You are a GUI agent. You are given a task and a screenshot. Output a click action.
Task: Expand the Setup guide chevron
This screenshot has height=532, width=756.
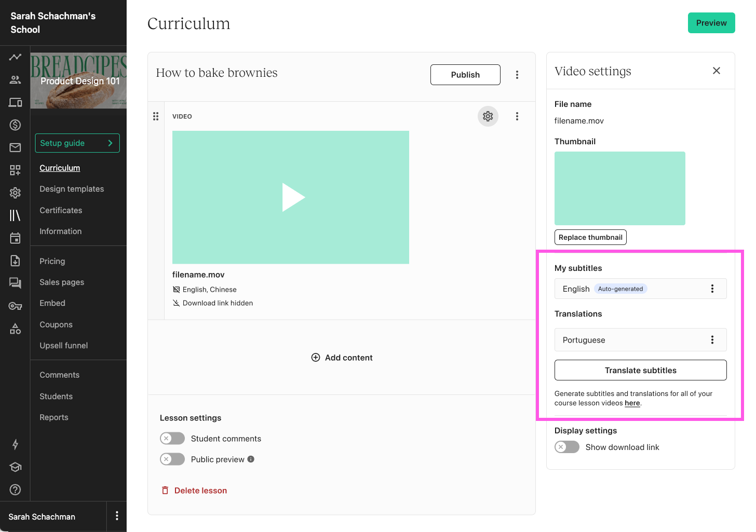coord(110,143)
